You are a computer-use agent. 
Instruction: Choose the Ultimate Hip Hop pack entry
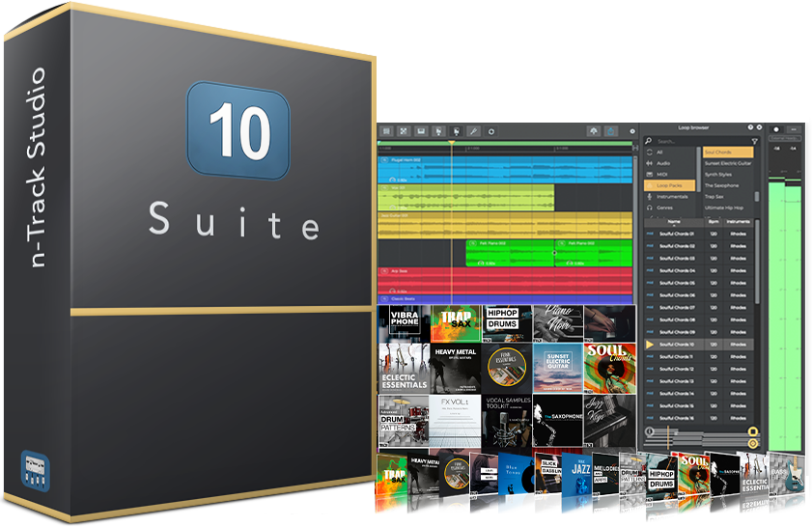(728, 208)
